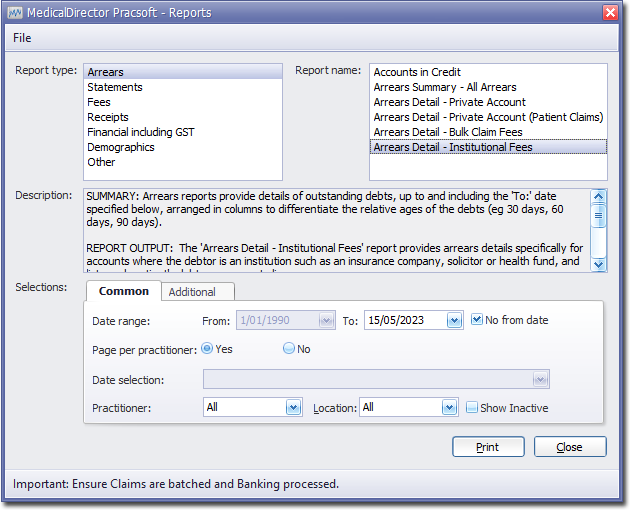The width and height of the screenshot is (631, 511).
Task: Select the Common tab
Action: pyautogui.click(x=124, y=291)
